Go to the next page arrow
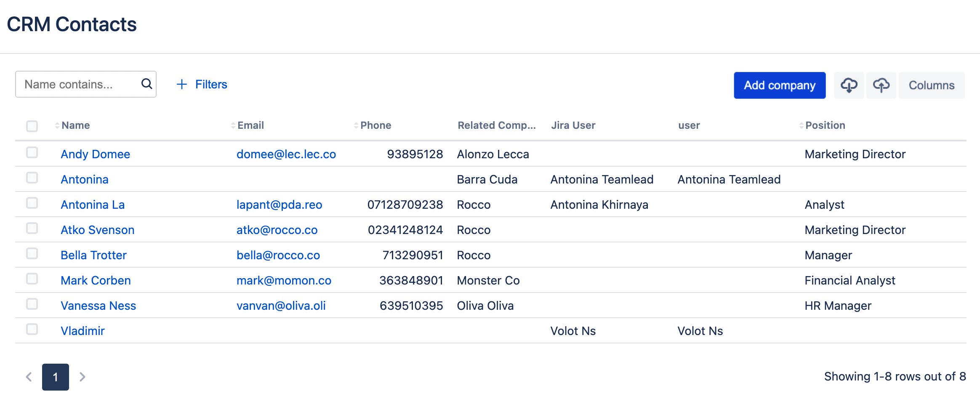This screenshot has width=980, height=399. [x=83, y=377]
